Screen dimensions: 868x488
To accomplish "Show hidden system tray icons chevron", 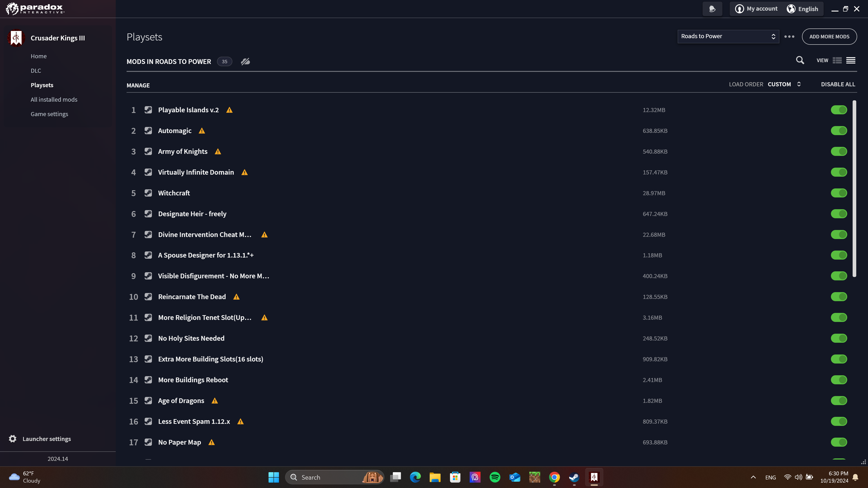I will pos(753,477).
